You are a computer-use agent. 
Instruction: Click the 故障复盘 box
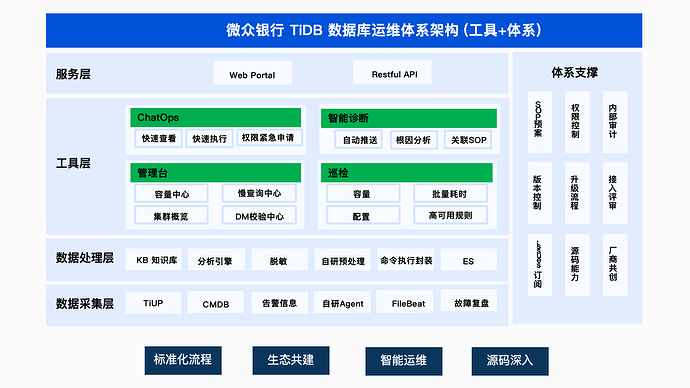(469, 300)
